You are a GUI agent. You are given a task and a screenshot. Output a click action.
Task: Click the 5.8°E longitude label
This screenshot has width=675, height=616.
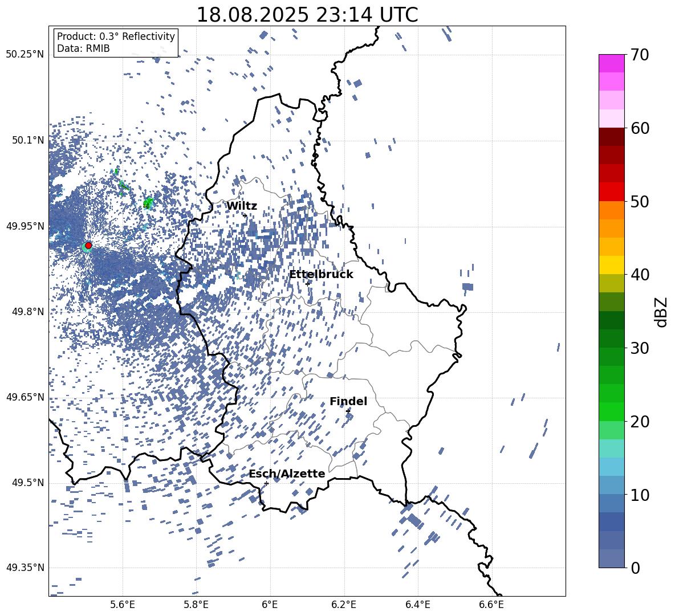(x=196, y=605)
